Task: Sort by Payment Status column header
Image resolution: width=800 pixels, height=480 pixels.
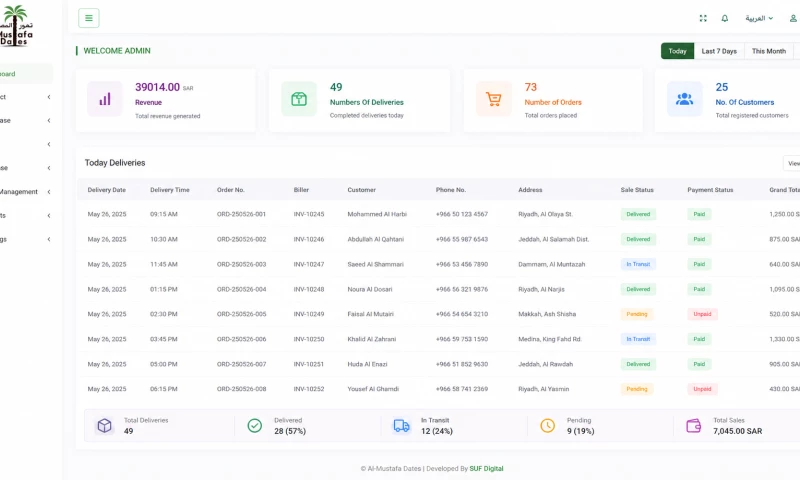Action: tap(710, 190)
